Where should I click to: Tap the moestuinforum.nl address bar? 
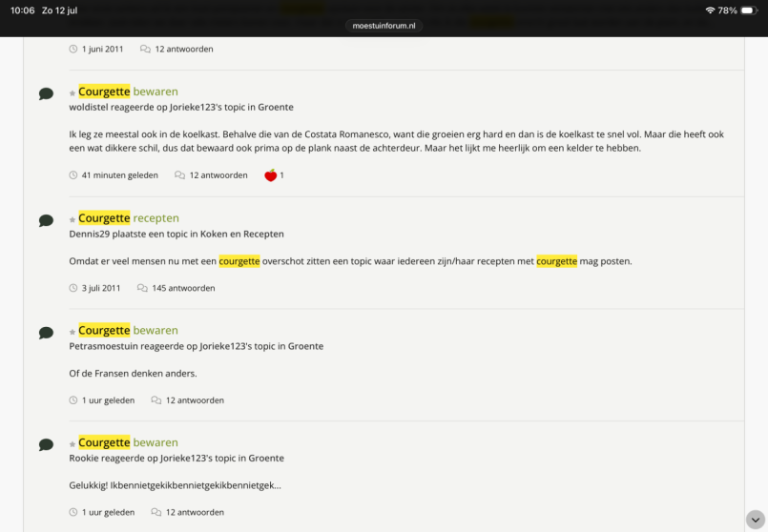coord(384,26)
